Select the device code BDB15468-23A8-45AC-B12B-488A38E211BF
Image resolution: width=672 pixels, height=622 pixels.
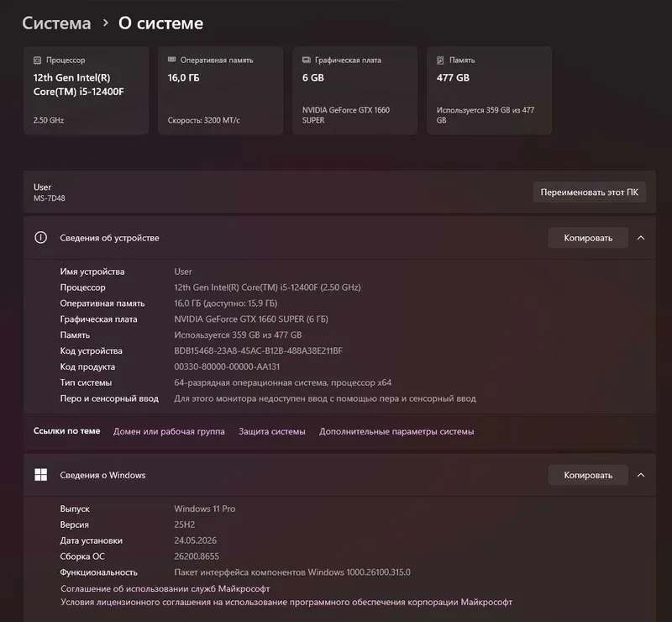pyautogui.click(x=258, y=351)
